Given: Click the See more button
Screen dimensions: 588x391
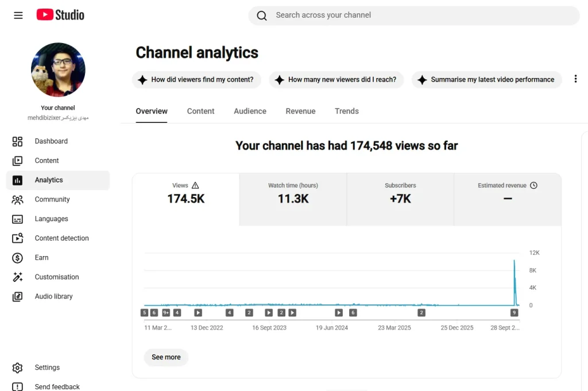Looking at the screenshot, I should [166, 357].
